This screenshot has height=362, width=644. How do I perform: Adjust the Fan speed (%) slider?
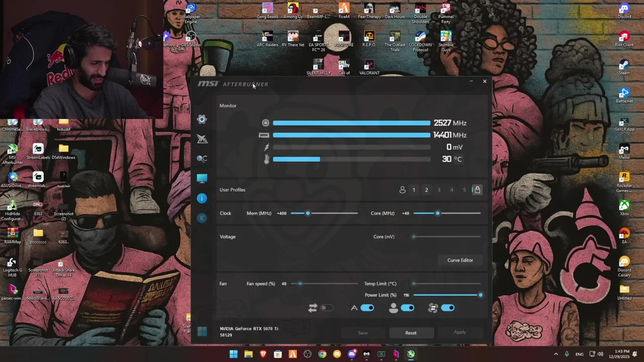(x=324, y=284)
